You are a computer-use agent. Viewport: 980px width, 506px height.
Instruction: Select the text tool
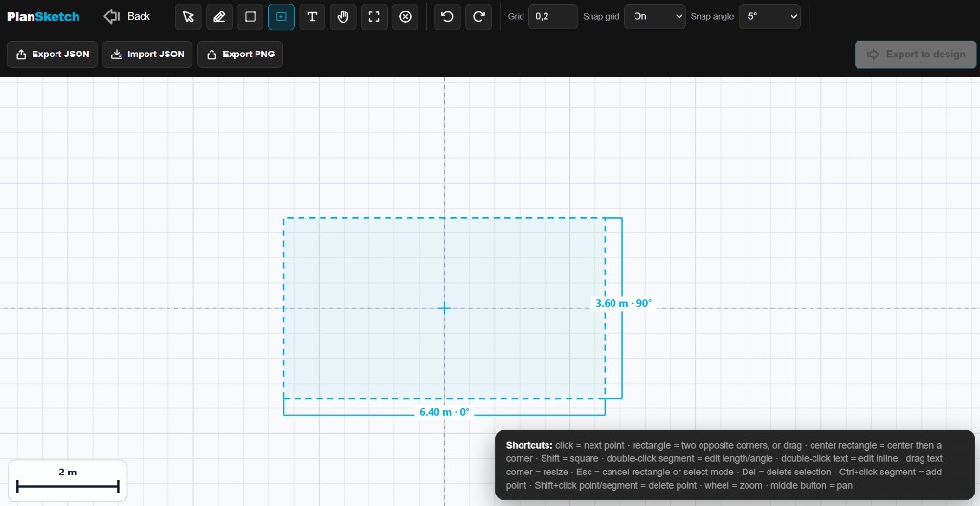pos(312,17)
